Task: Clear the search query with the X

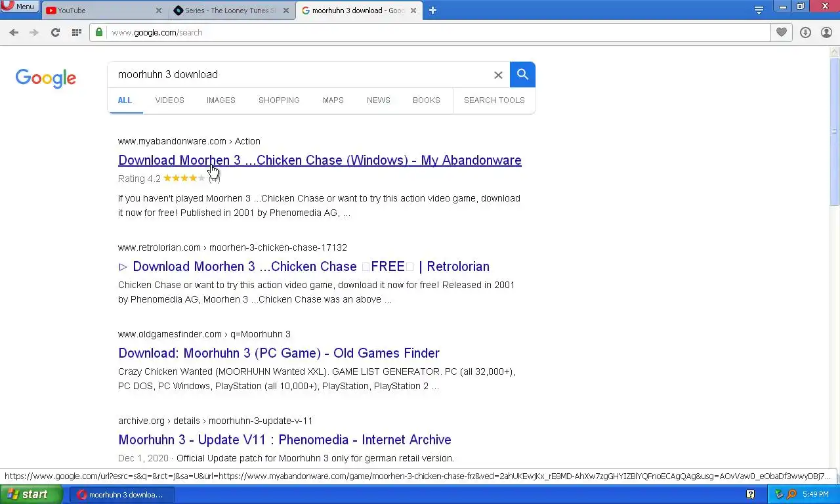Action: point(498,75)
